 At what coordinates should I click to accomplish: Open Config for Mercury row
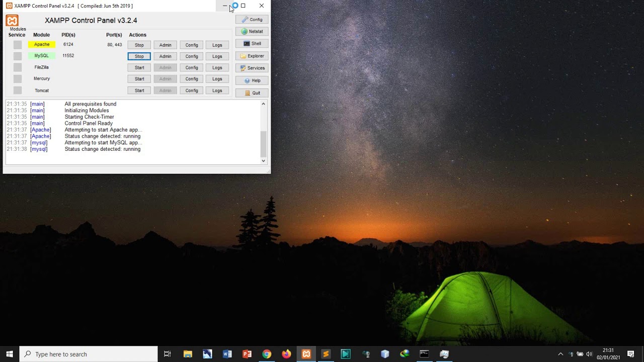click(192, 79)
